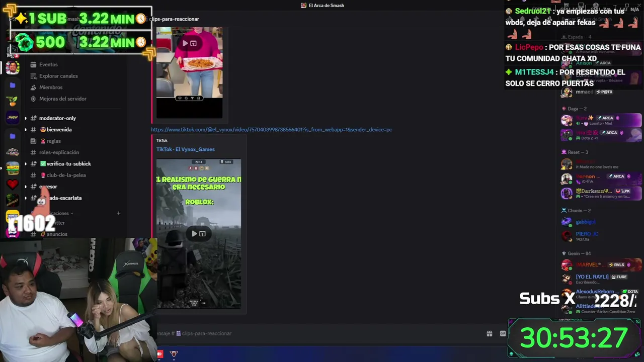Viewport: 644px width, 362px height.
Task: Open Explorar canales icon in sidebar
Action: click(x=33, y=76)
